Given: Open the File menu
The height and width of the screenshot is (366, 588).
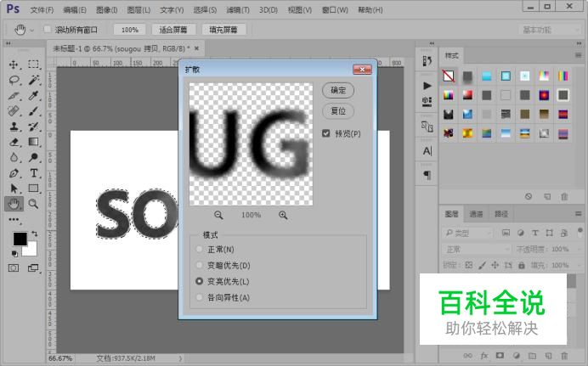Looking at the screenshot, I should pyautogui.click(x=42, y=10).
